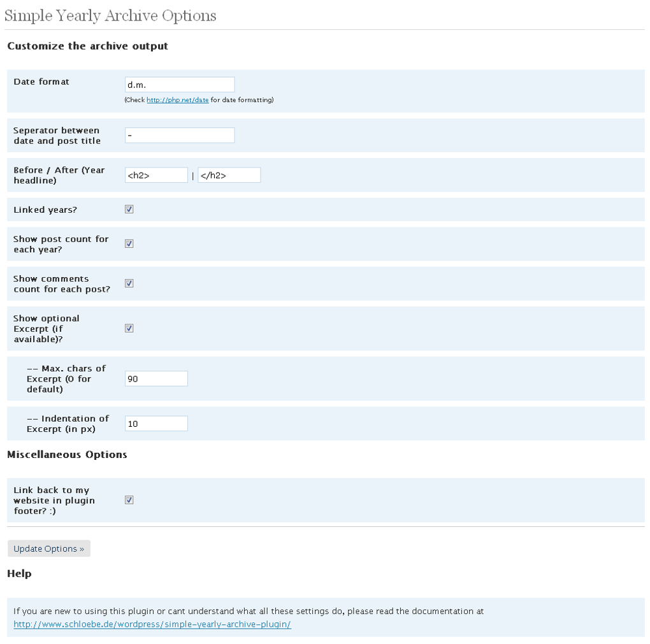Viewport: 650px width, 644px height.
Task: Click the Miscellaneous Options heading
Action: [66, 454]
